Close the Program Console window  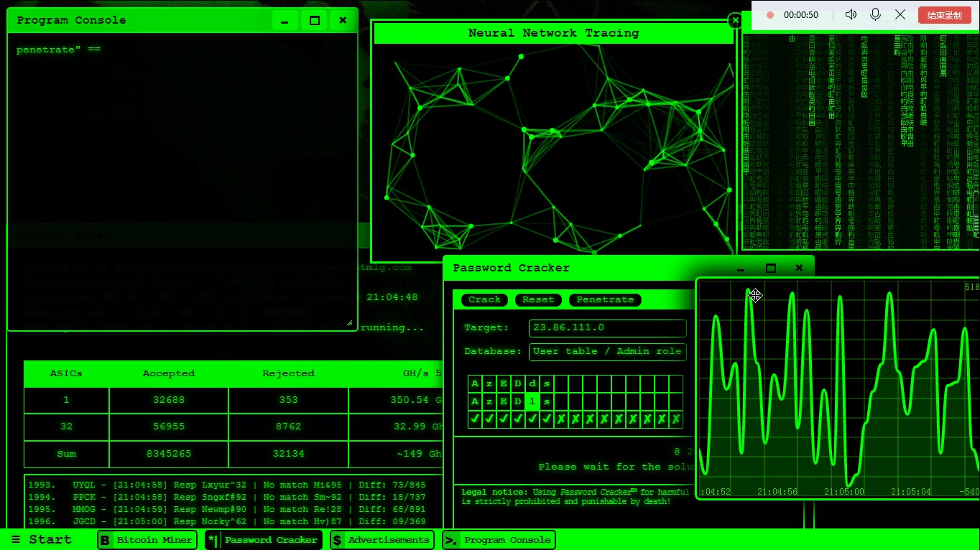343,21
